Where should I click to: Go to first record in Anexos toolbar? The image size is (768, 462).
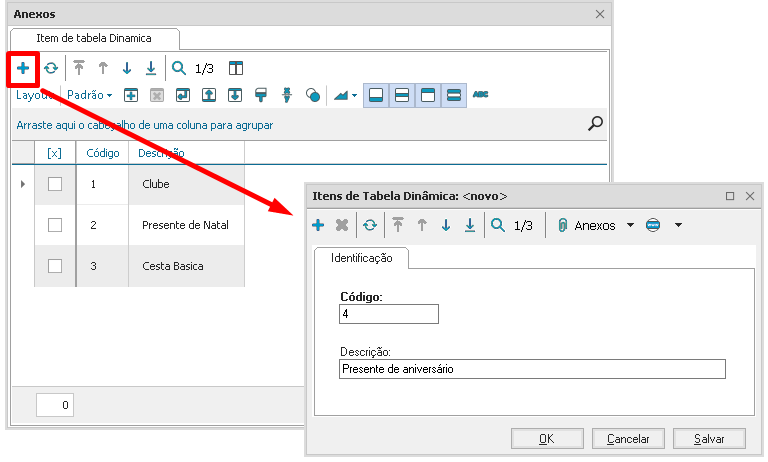click(79, 68)
